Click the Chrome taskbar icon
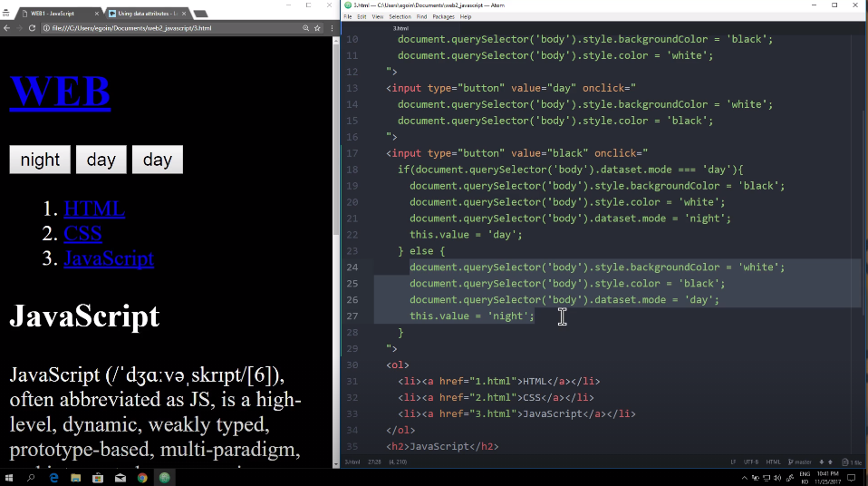This screenshot has height=486, width=868. click(x=142, y=478)
